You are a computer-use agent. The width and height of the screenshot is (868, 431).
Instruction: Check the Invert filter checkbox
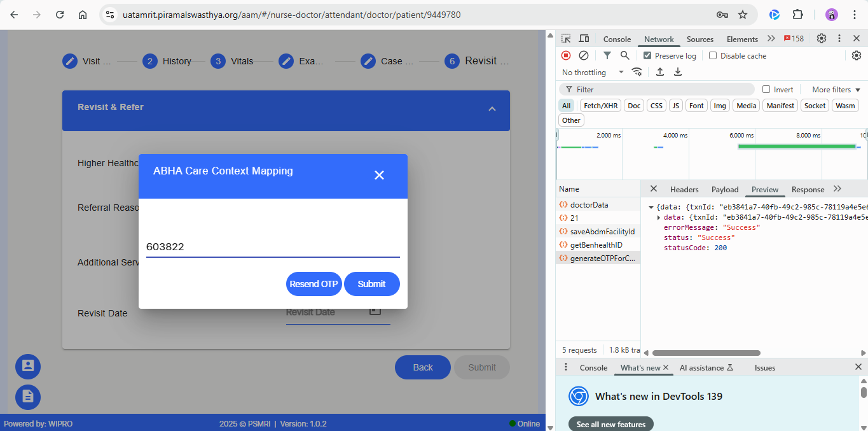point(766,90)
